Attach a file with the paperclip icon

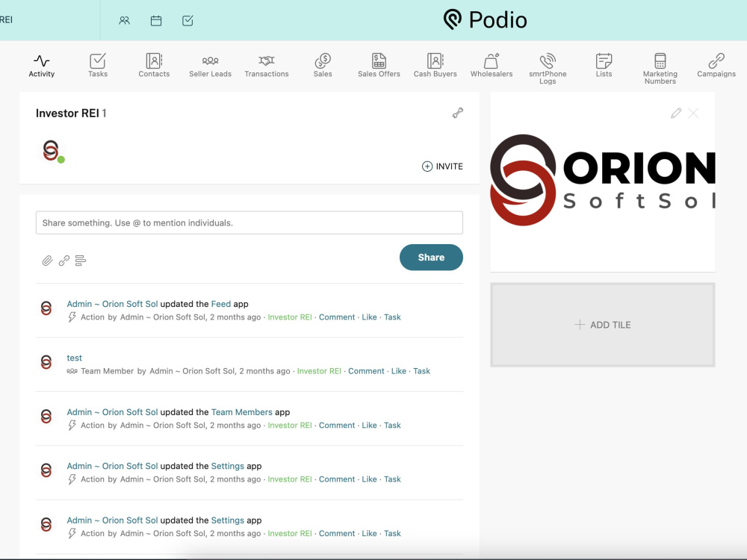point(47,261)
